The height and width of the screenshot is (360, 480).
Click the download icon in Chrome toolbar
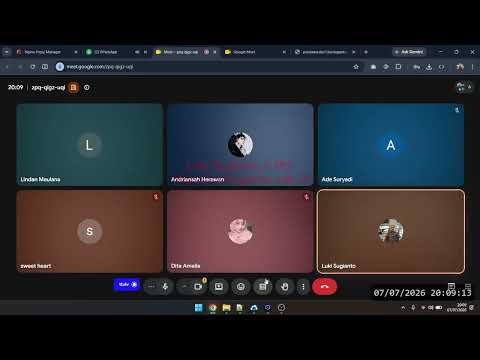tap(429, 67)
